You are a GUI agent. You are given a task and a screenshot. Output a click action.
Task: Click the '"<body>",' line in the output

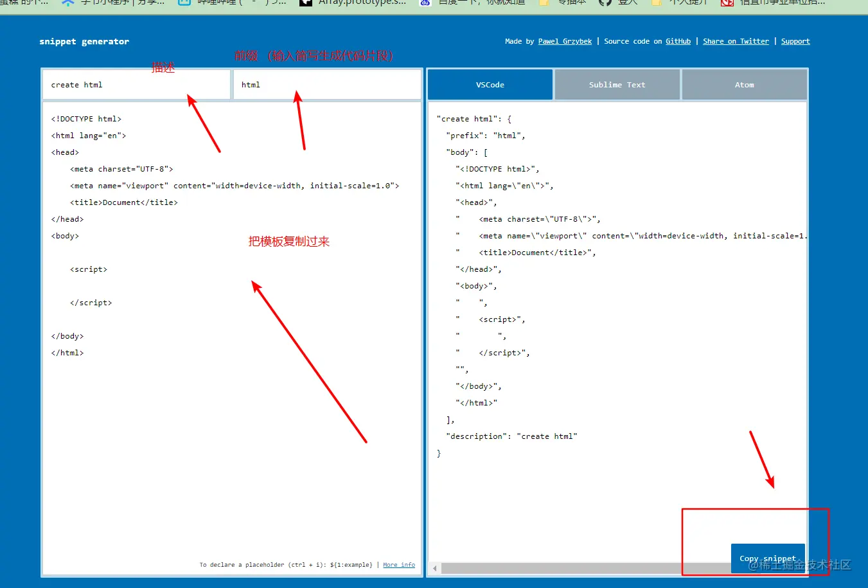[x=476, y=286]
